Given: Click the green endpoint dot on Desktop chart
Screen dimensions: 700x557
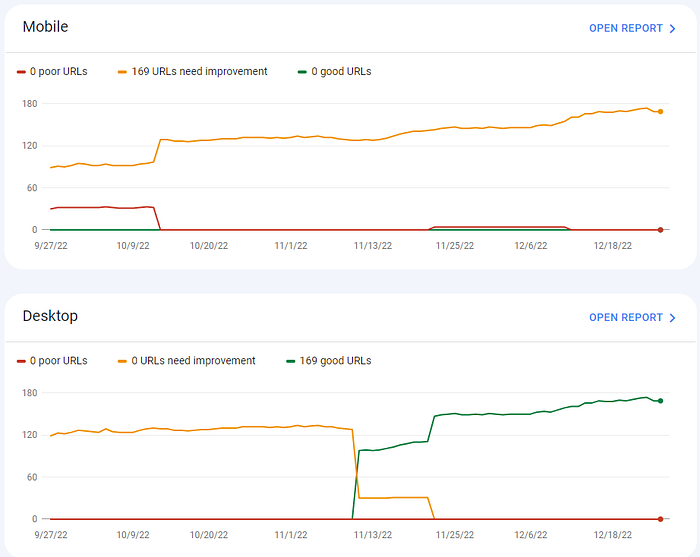Looking at the screenshot, I should point(660,401).
